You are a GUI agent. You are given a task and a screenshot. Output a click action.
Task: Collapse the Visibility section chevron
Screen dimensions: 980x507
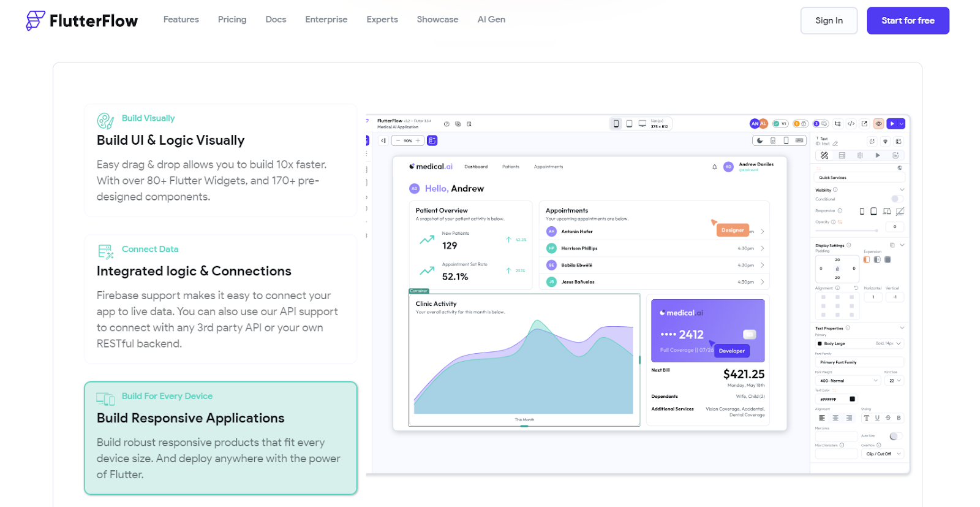902,189
